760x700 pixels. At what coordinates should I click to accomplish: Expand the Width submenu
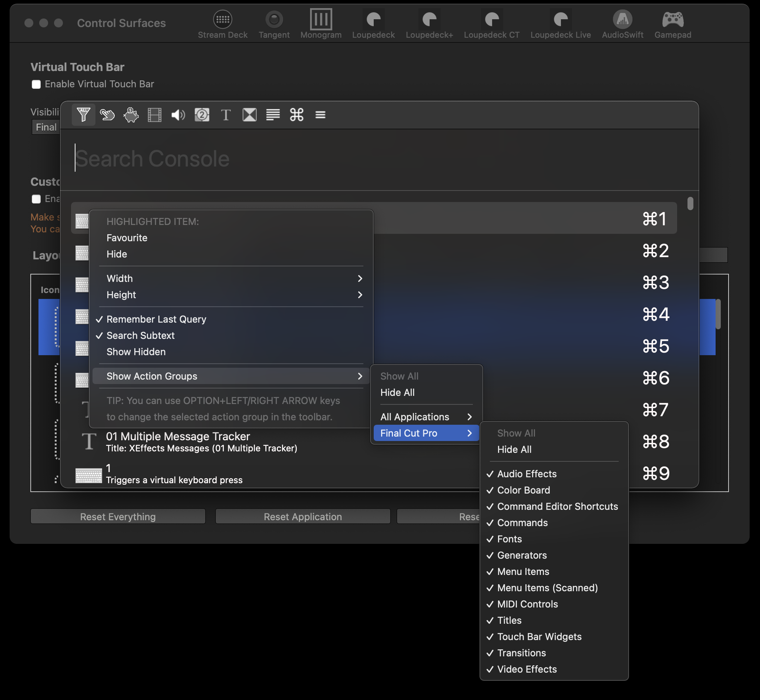tap(231, 278)
